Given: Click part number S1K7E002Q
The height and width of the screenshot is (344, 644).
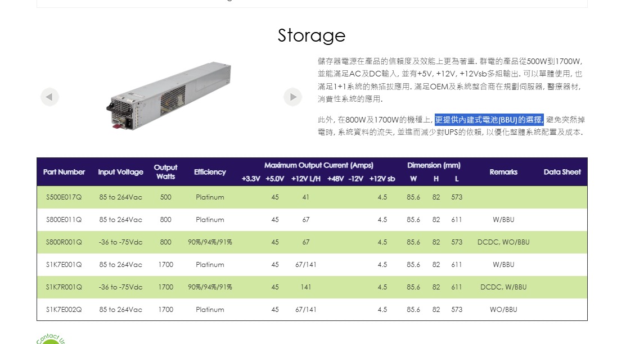Looking at the screenshot, I should pyautogui.click(x=64, y=310).
